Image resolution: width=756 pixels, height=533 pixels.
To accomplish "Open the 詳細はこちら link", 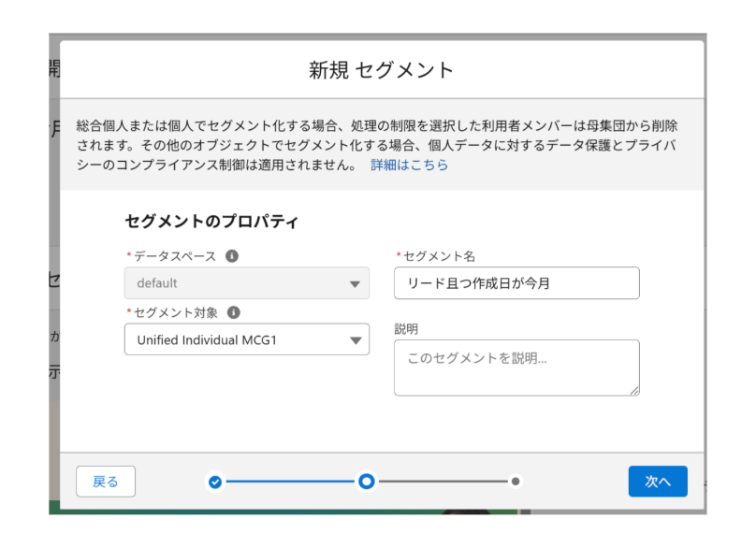I will (x=409, y=165).
